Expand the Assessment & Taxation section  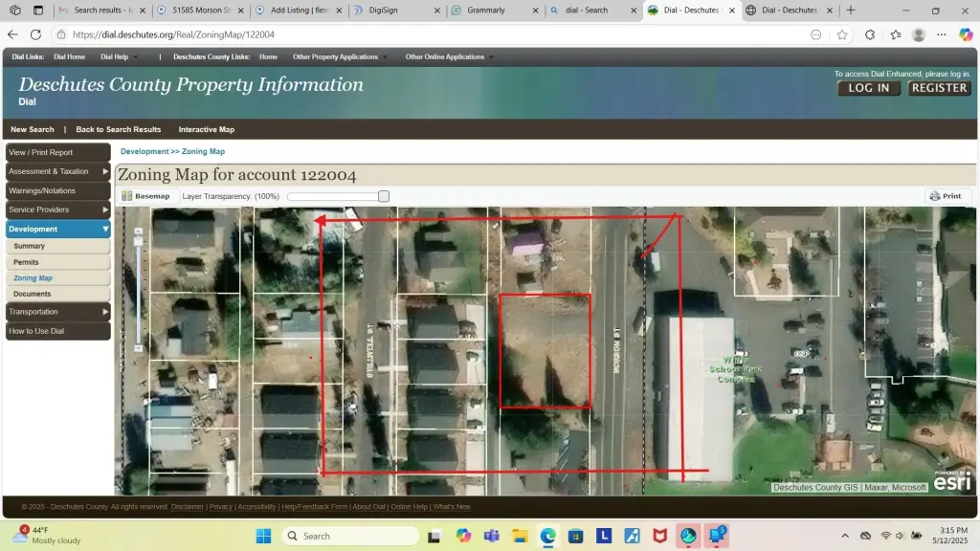point(57,171)
